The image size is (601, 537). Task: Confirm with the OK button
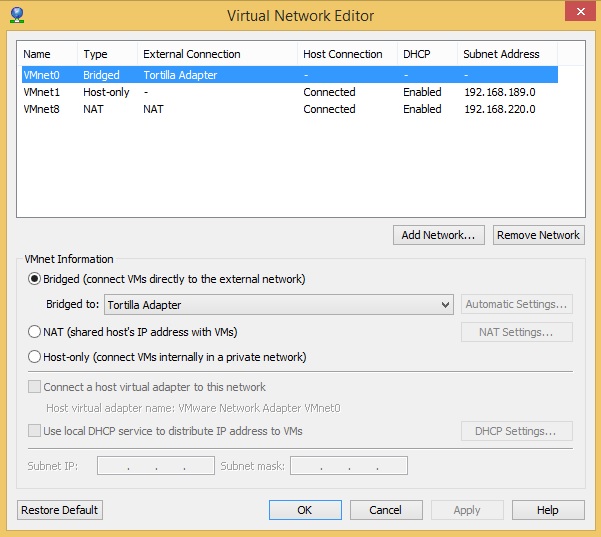[x=305, y=510]
